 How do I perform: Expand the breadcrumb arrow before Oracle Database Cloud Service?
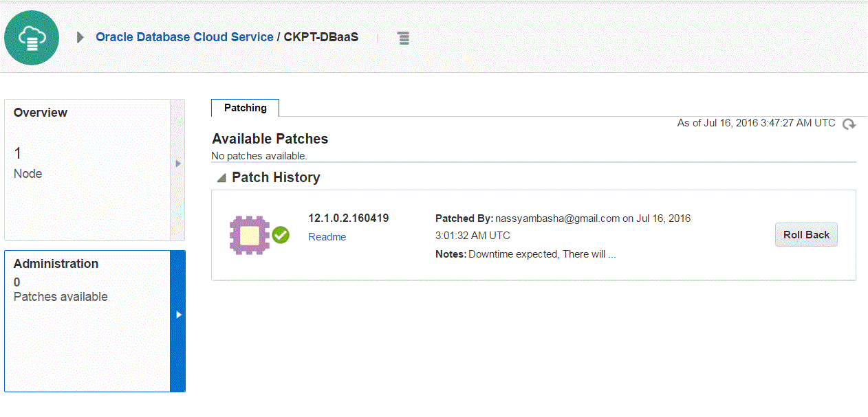[x=80, y=37]
